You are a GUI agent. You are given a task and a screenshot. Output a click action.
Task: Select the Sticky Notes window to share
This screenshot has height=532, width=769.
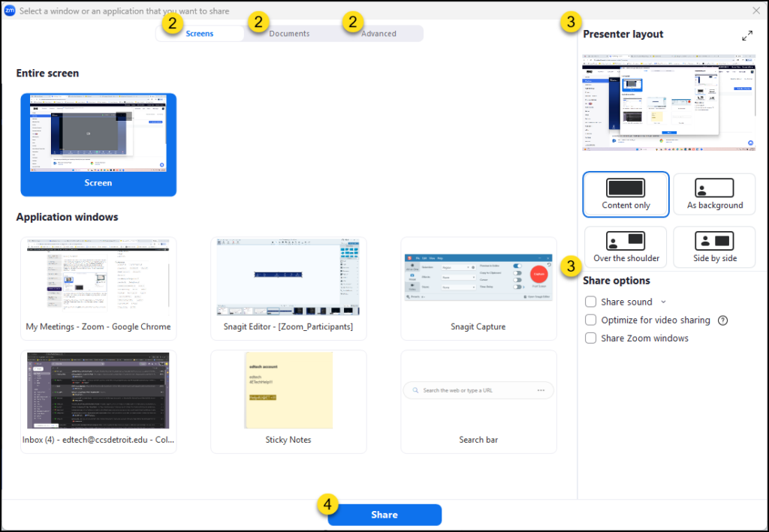[288, 390]
